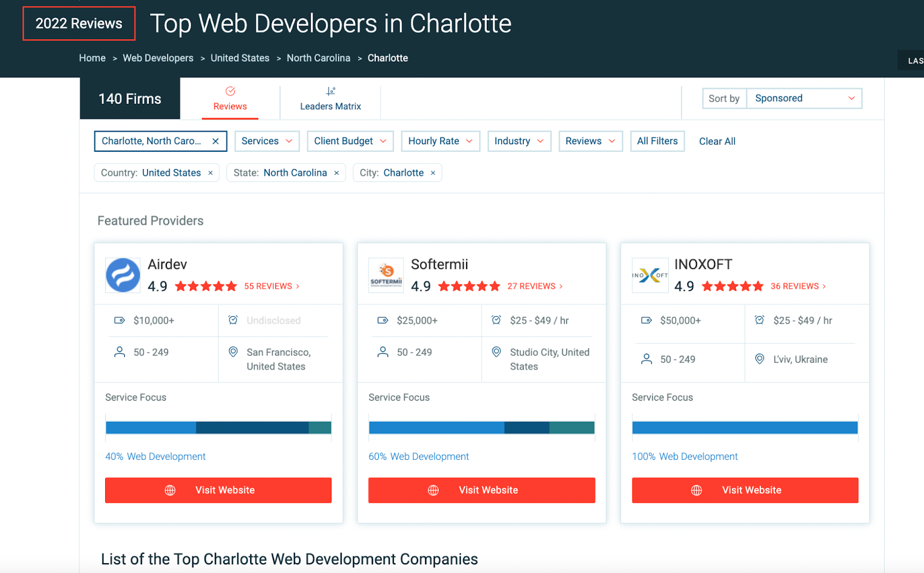
Task: Click the Softermii company name
Action: click(x=439, y=264)
